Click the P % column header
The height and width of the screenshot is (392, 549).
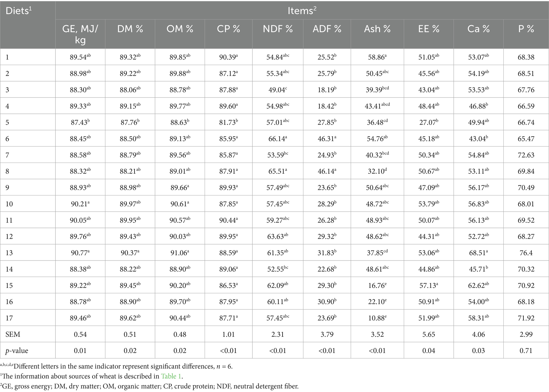(x=526, y=29)
